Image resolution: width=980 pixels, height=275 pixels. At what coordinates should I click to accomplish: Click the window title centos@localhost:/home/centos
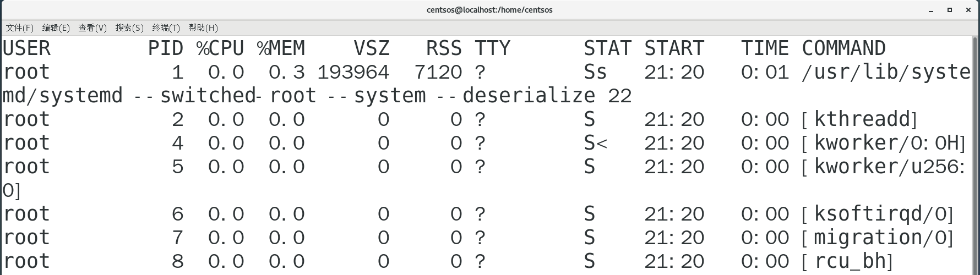[489, 10]
